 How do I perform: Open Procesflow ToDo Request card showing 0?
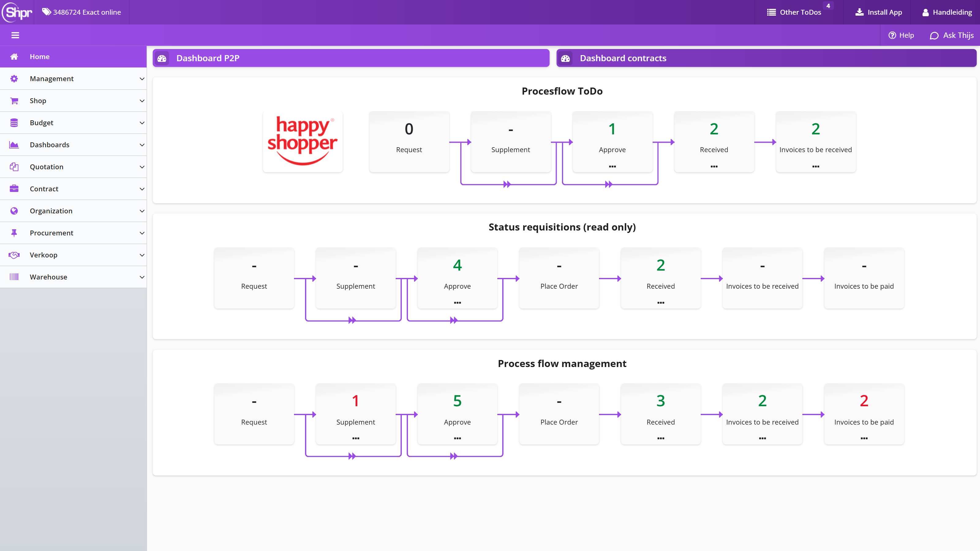[x=409, y=142]
